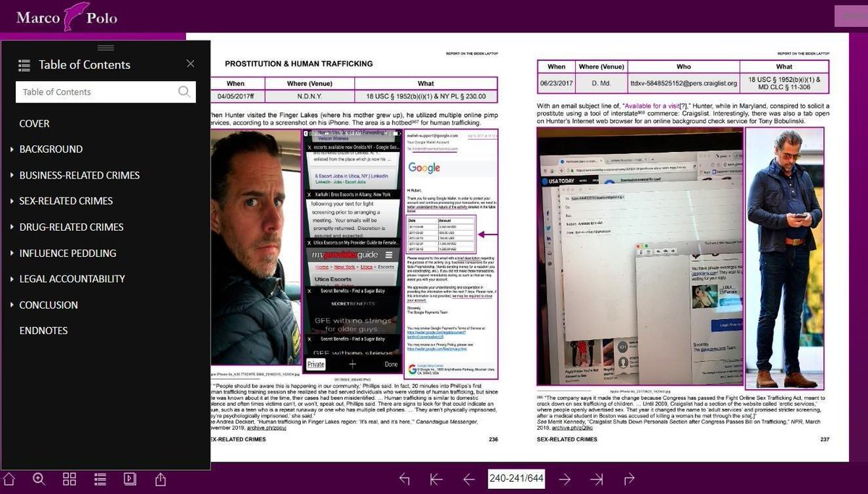
Task: Open the thumbnails grid view
Action: [69, 479]
